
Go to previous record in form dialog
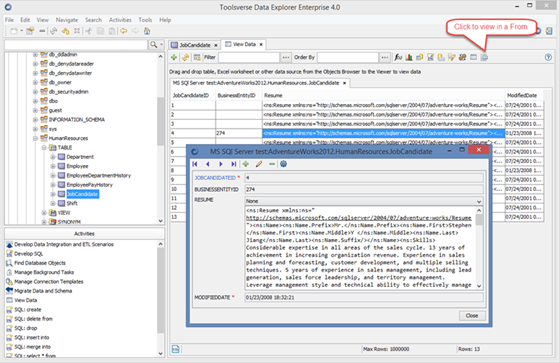pos(208,164)
